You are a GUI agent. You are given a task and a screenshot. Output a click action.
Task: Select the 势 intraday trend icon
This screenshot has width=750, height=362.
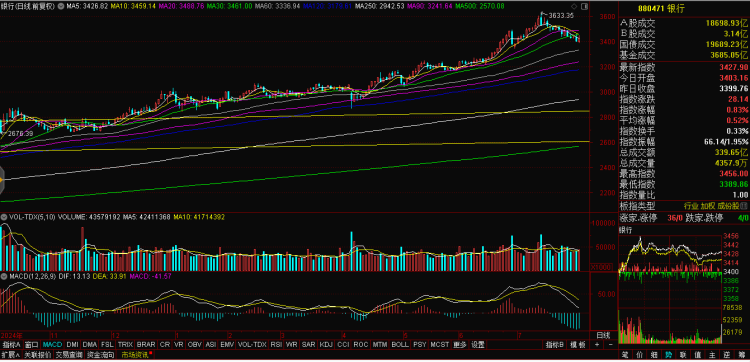coord(668,355)
